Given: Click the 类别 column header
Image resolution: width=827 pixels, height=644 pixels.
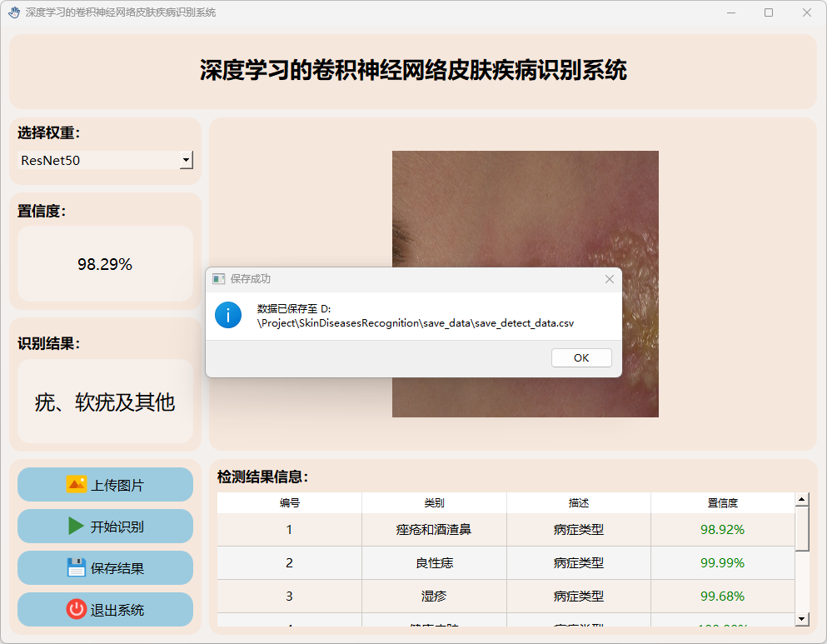Looking at the screenshot, I should coord(434,502).
